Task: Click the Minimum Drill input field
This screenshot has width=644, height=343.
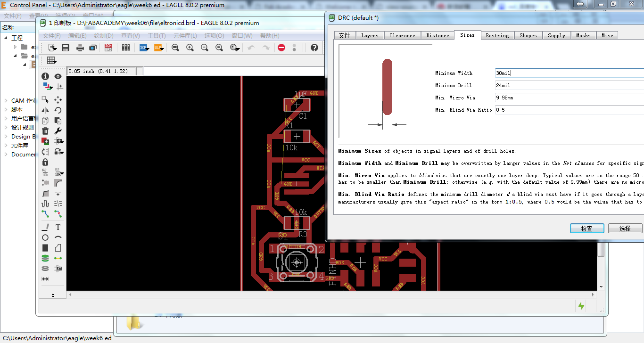Action: 570,85
